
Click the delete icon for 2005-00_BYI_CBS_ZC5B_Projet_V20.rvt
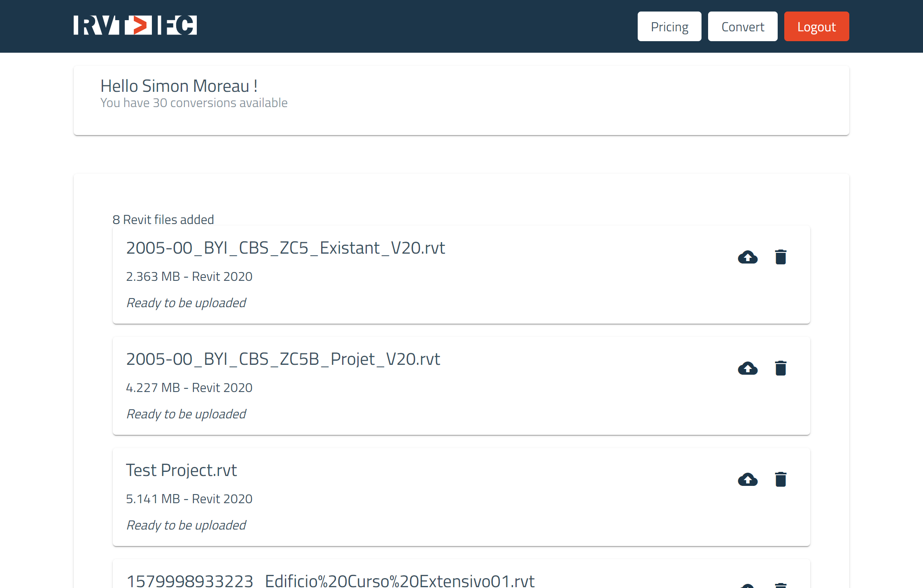click(780, 367)
